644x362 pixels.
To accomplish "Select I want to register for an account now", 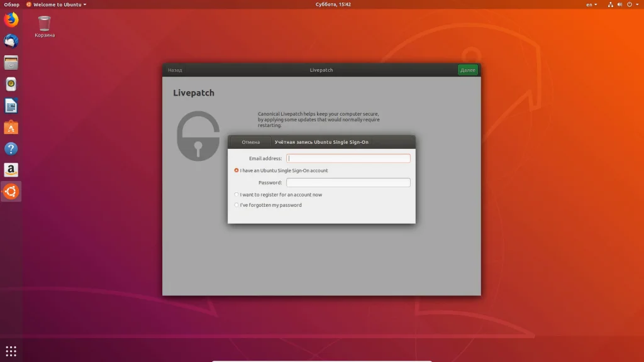I will tap(278, 195).
